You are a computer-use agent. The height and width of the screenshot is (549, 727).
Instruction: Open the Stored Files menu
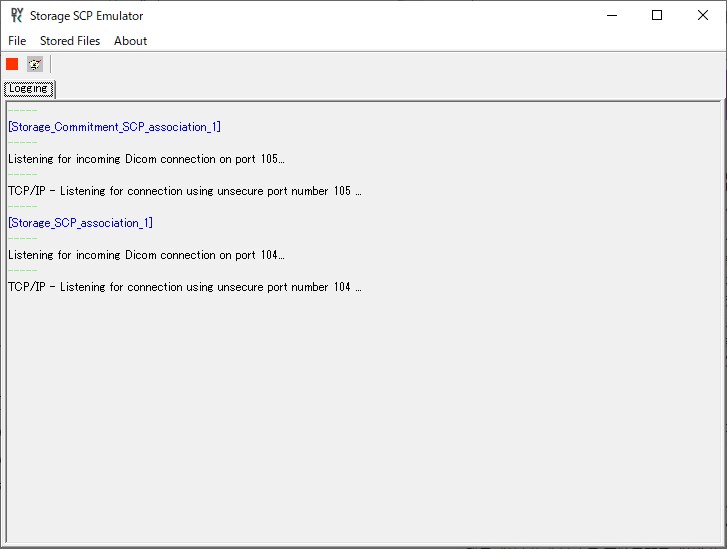coord(70,41)
